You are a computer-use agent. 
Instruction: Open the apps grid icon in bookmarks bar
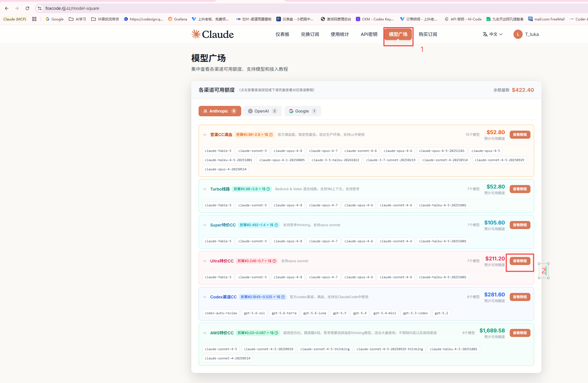[x=34, y=19]
